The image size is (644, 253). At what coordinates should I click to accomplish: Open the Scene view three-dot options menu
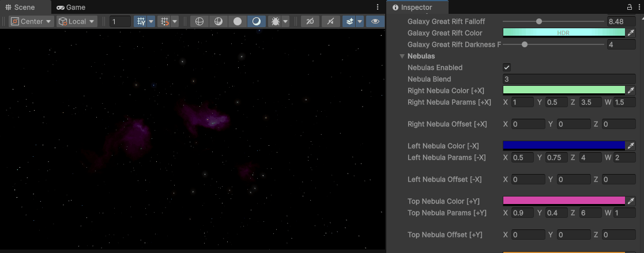pyautogui.click(x=378, y=7)
